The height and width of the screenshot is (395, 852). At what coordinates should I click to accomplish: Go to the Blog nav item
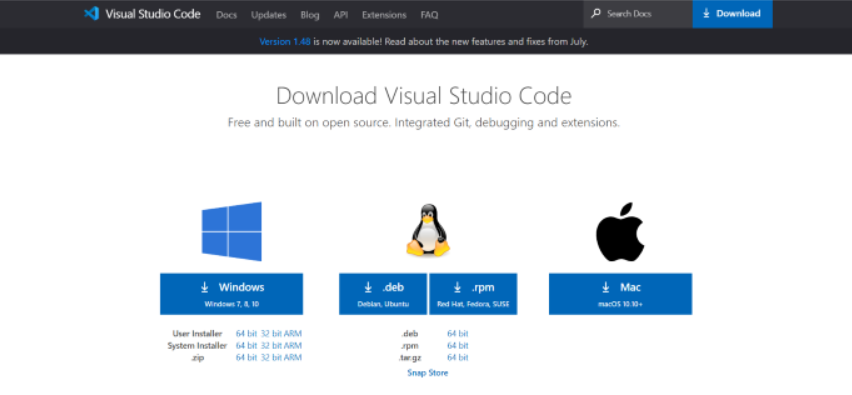tap(310, 15)
